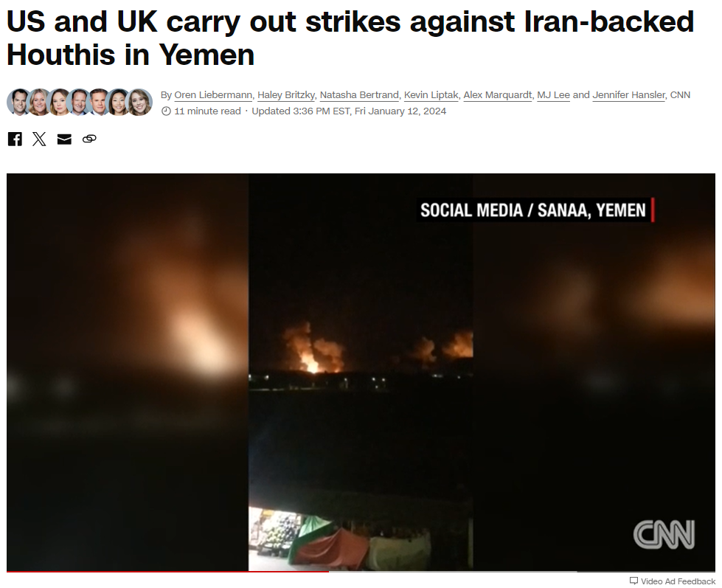
Task: Click the clock read-time icon
Action: click(166, 111)
